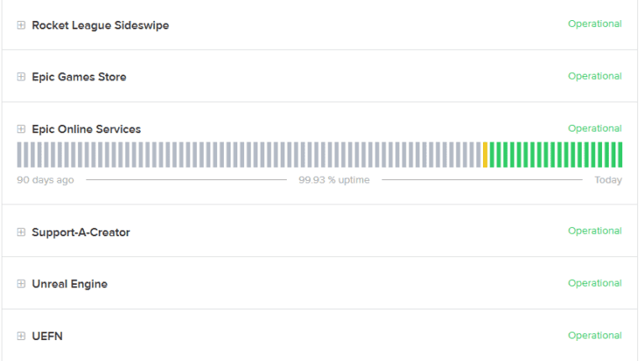Click the yellow incident day bar
644x361 pixels.
pyautogui.click(x=485, y=155)
